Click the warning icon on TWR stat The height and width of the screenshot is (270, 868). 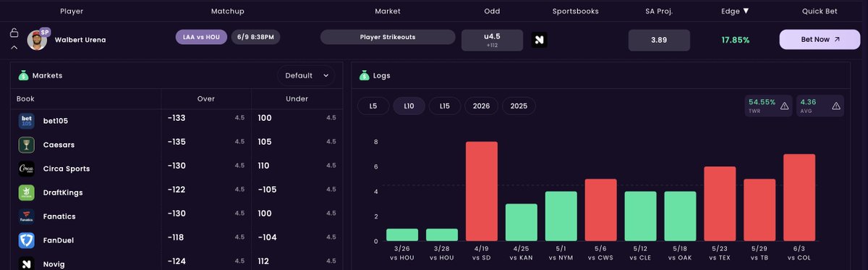point(784,106)
